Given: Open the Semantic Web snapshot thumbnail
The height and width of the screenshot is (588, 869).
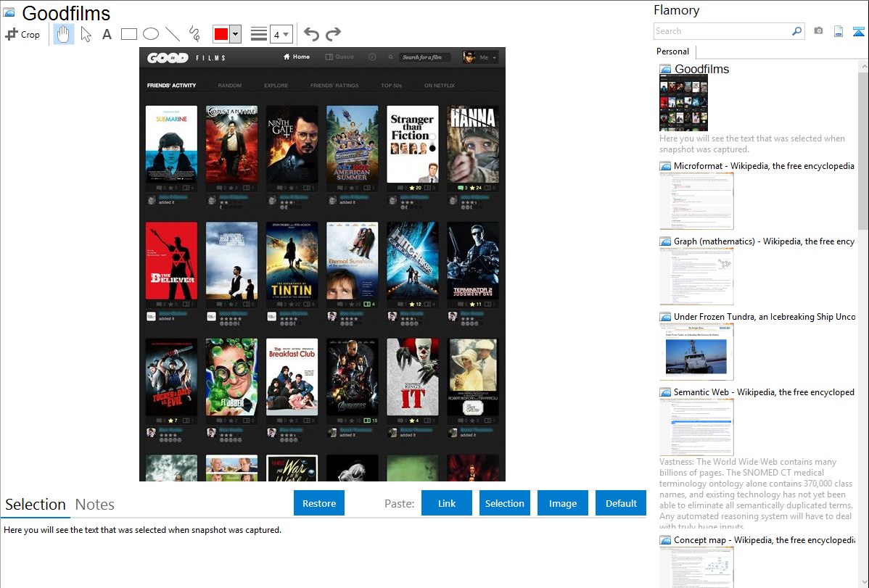Looking at the screenshot, I should point(696,427).
